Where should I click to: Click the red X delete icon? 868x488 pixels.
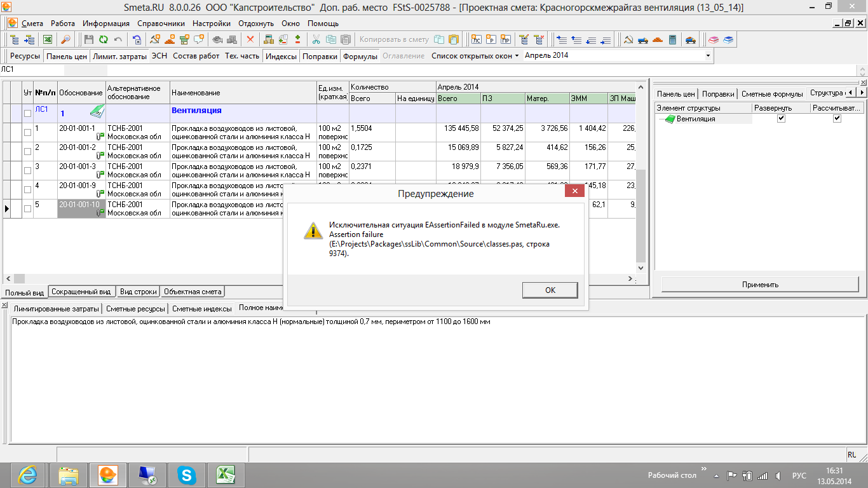click(250, 39)
